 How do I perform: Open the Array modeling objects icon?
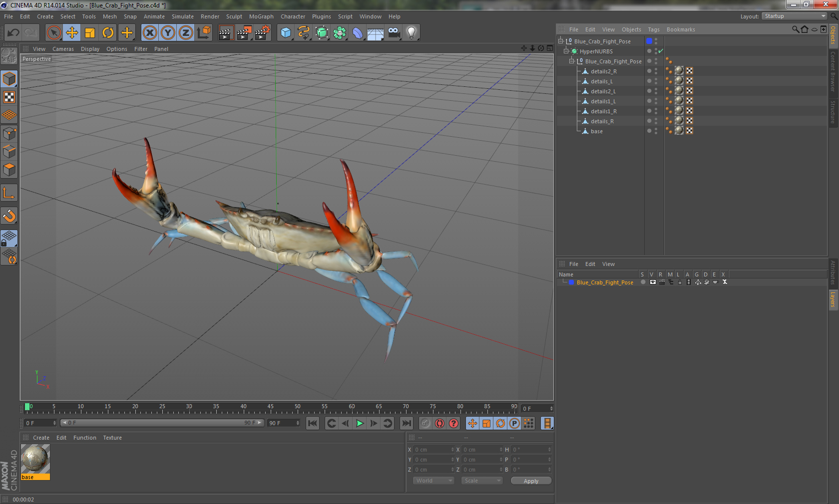(340, 33)
